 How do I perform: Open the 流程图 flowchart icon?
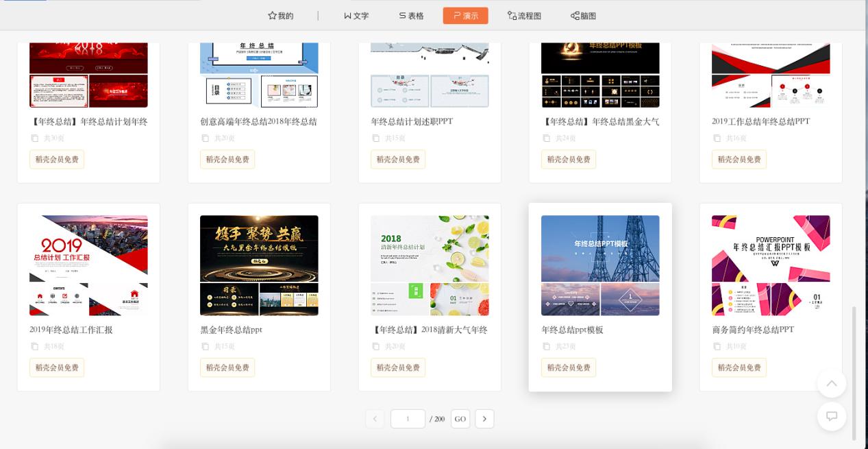tap(511, 15)
